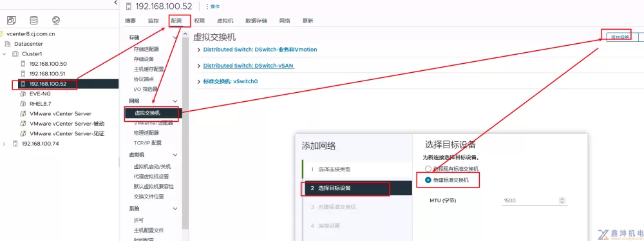Click host icon in 192.168.100.52 page title

click(129, 6)
